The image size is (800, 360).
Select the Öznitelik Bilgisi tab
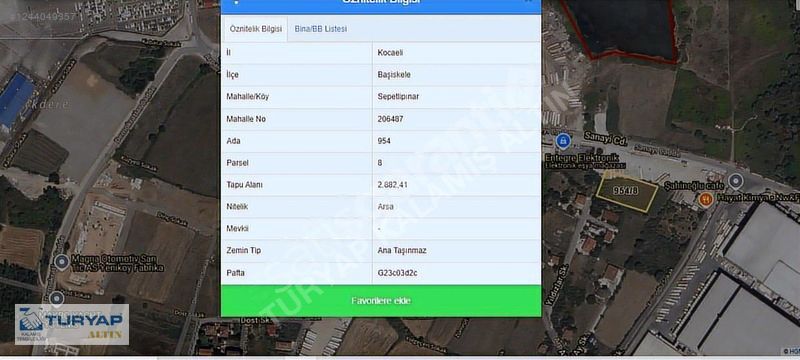click(x=256, y=29)
